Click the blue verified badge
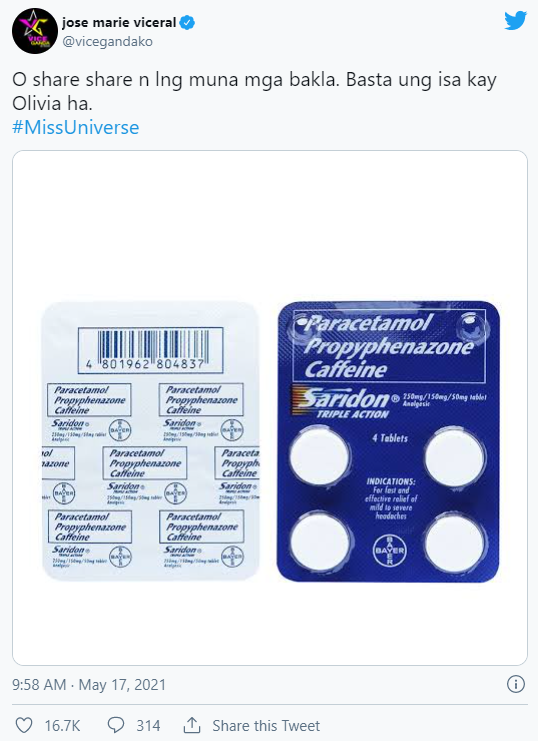Image resolution: width=538 pixels, height=741 pixels. tap(188, 23)
